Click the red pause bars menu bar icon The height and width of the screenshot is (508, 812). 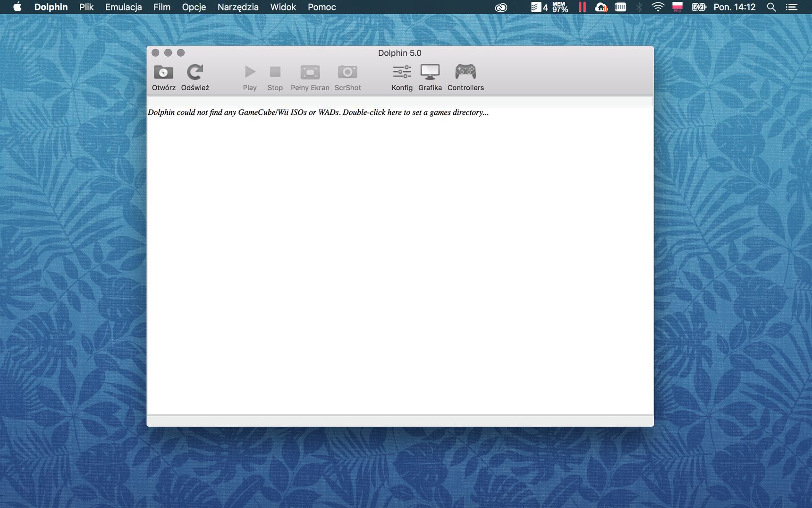point(582,7)
